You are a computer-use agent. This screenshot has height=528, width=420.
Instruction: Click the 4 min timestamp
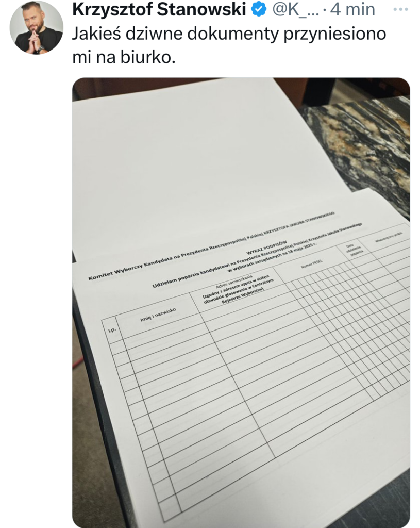[x=352, y=9]
